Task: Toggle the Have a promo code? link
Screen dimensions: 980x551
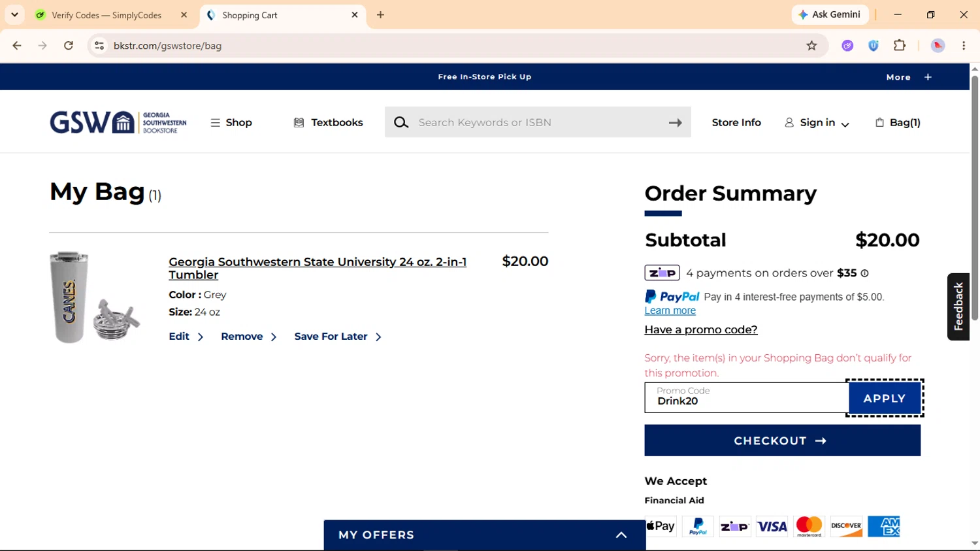Action: [x=701, y=329]
